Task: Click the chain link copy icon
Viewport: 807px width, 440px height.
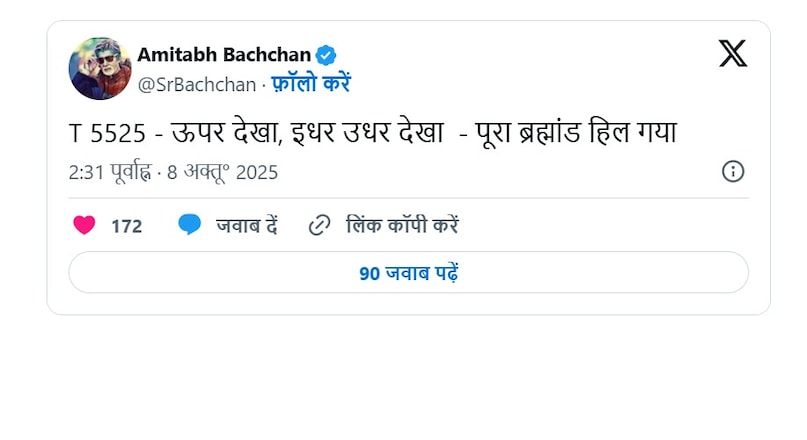Action: 320,225
